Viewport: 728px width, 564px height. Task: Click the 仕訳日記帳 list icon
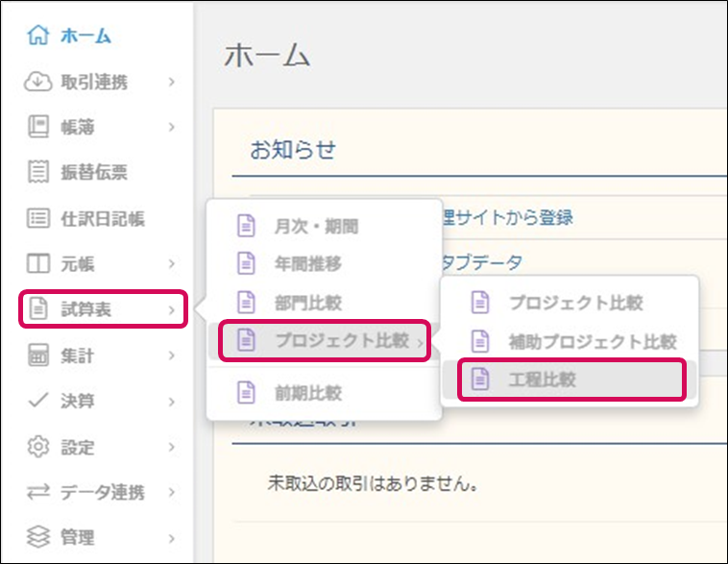pyautogui.click(x=37, y=219)
